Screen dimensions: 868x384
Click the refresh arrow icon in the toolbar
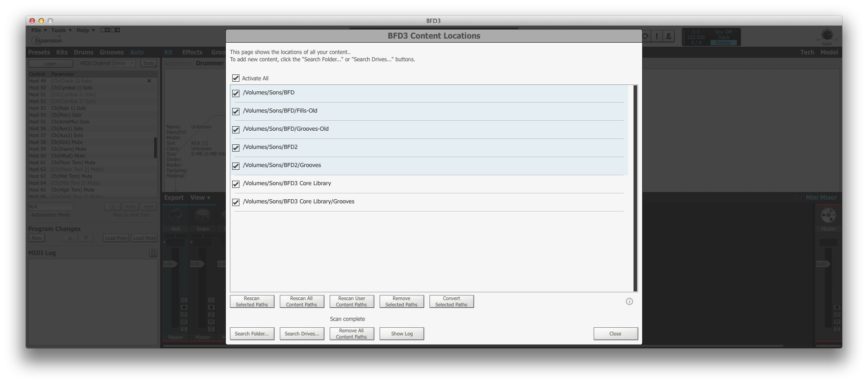[646, 36]
